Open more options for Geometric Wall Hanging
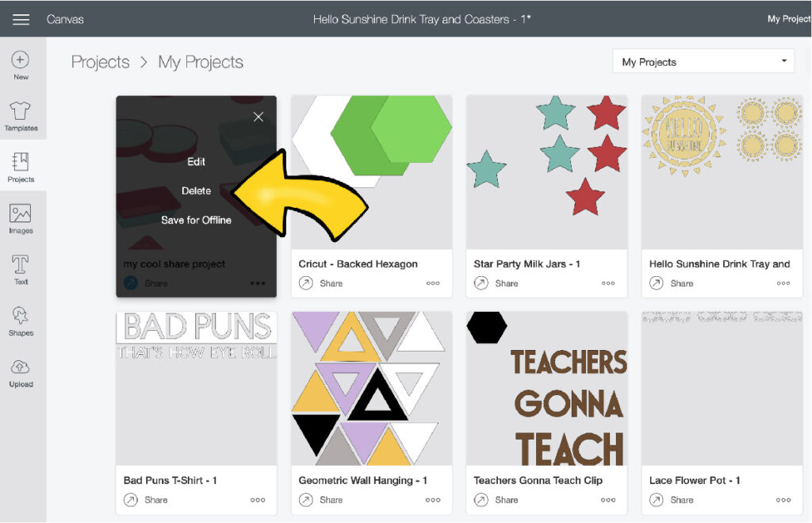This screenshot has height=523, width=812. pos(433,500)
